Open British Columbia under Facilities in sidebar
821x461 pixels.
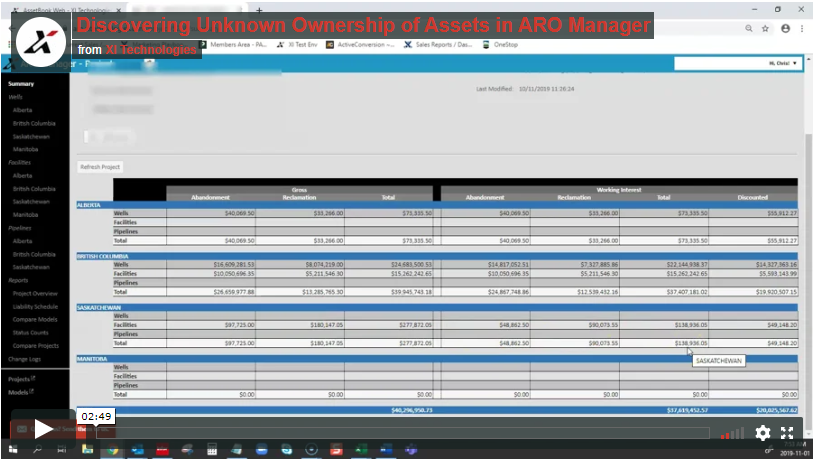click(x=34, y=189)
